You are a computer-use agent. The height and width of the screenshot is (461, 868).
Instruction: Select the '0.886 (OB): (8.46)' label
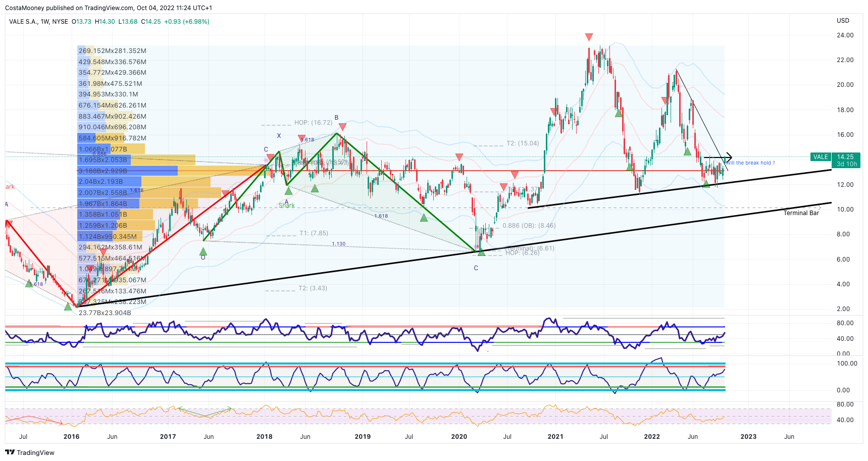(529, 226)
